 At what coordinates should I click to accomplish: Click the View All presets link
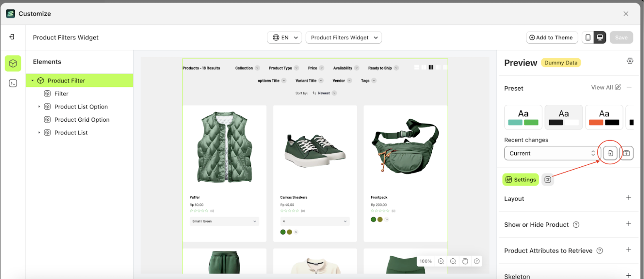tap(605, 87)
